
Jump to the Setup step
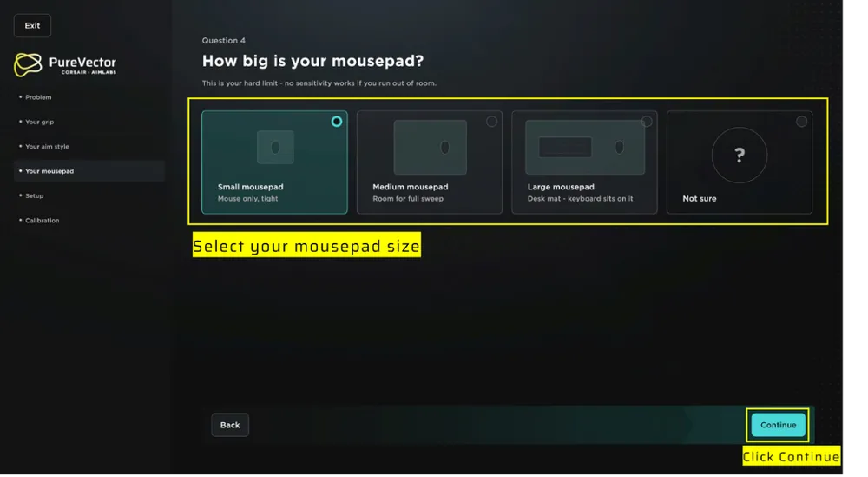[x=34, y=195]
